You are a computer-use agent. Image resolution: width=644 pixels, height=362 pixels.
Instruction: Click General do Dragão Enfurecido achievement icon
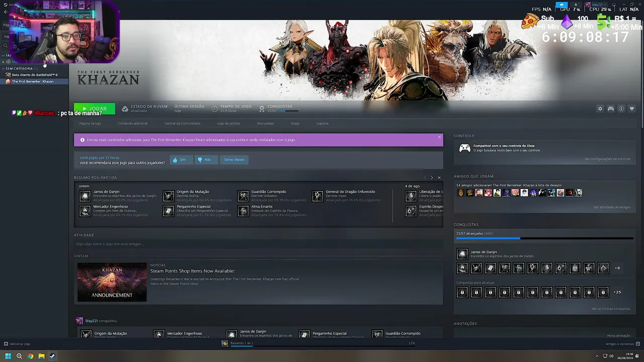click(317, 196)
